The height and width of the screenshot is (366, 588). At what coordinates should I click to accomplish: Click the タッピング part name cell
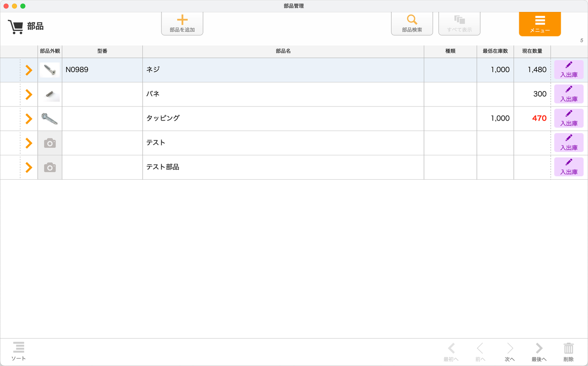(283, 119)
